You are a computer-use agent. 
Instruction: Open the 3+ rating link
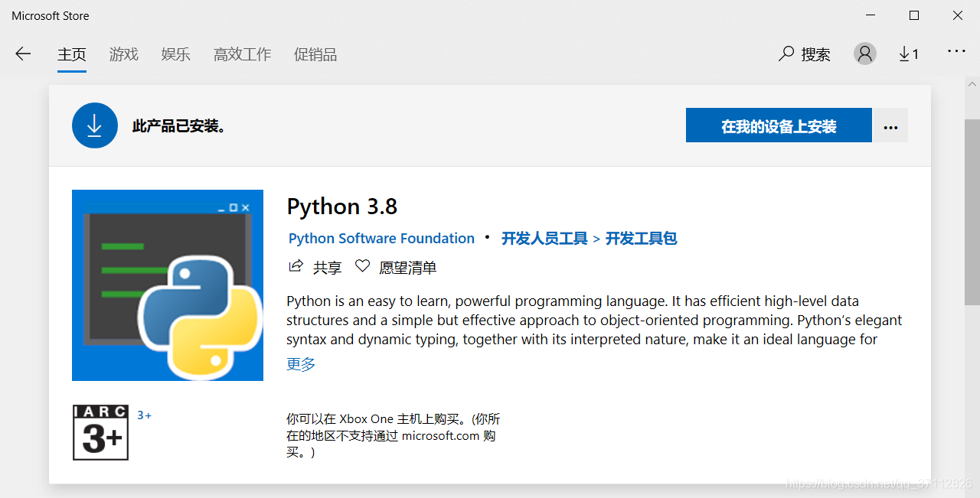pyautogui.click(x=144, y=415)
